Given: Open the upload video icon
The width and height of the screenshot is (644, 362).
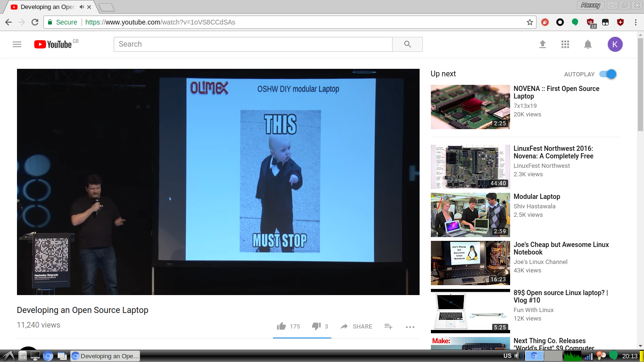Looking at the screenshot, I should (543, 44).
